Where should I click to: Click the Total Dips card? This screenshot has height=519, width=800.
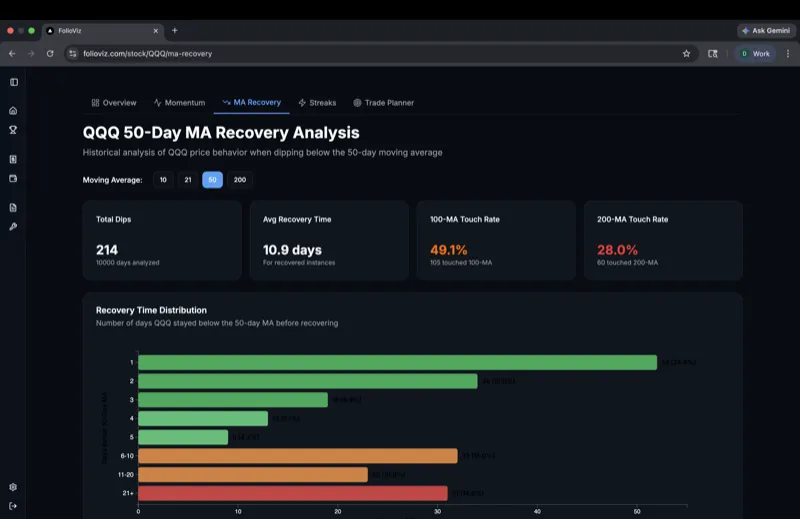[162, 240]
